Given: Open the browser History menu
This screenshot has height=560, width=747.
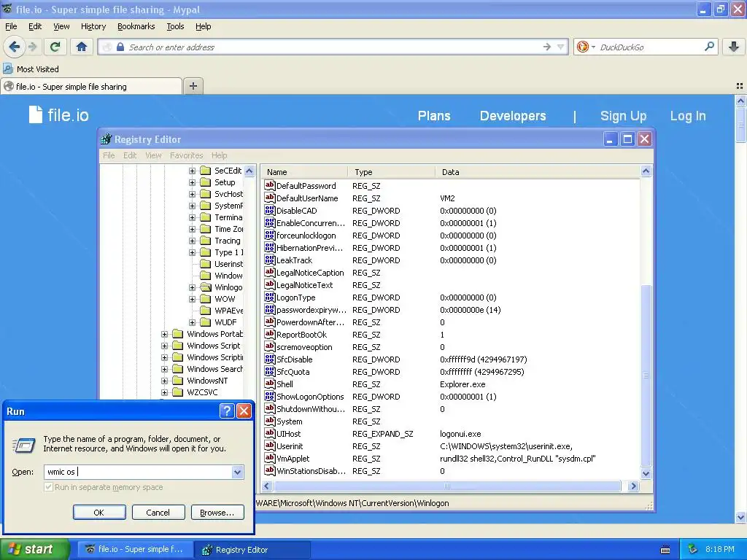Looking at the screenshot, I should point(93,26).
